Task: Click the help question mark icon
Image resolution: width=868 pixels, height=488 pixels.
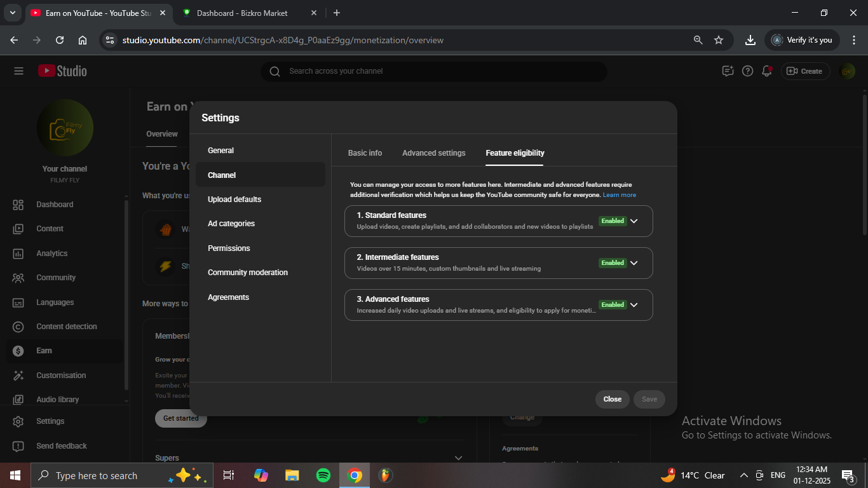Action: click(x=748, y=71)
